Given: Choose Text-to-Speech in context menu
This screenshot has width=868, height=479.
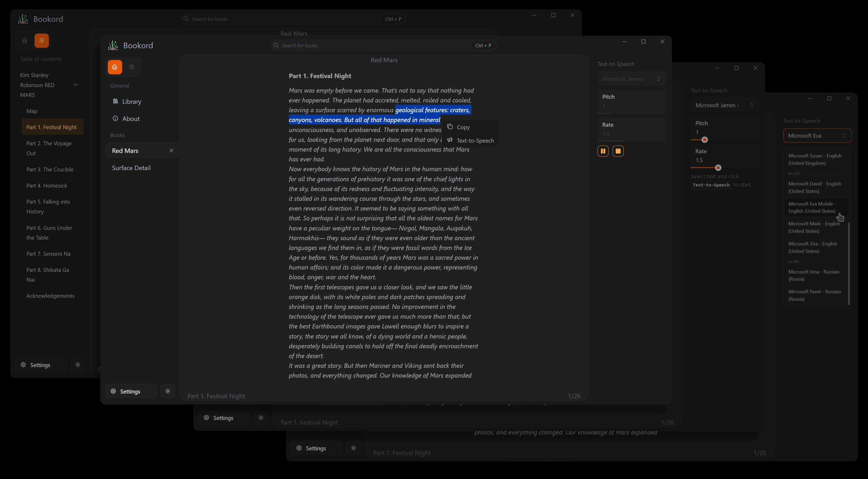Looking at the screenshot, I should coord(475,141).
